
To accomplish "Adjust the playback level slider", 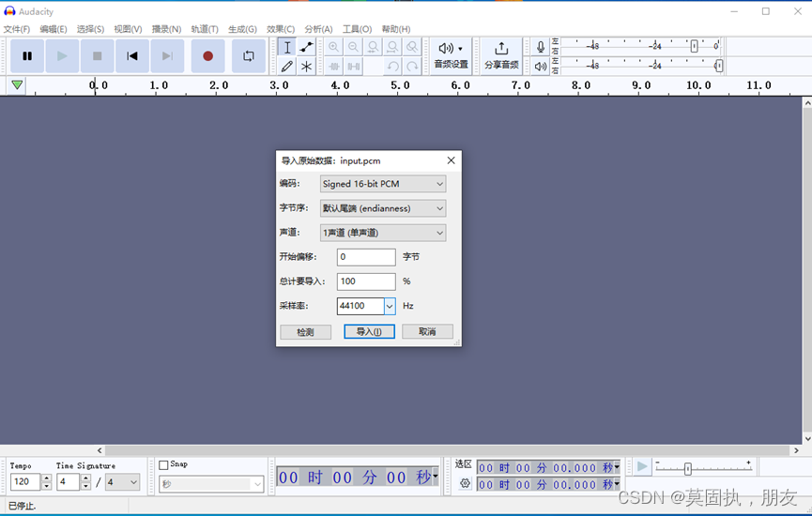I will click(x=719, y=66).
